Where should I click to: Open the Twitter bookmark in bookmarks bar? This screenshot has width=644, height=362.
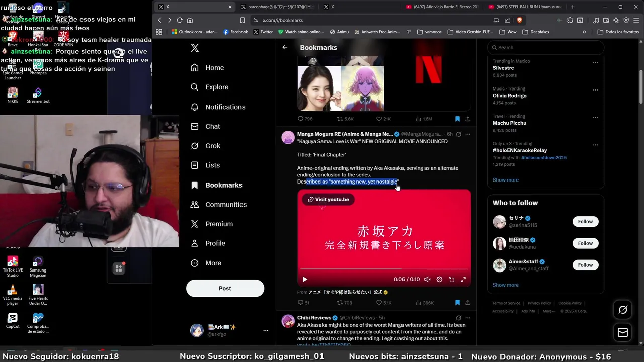coord(263,32)
